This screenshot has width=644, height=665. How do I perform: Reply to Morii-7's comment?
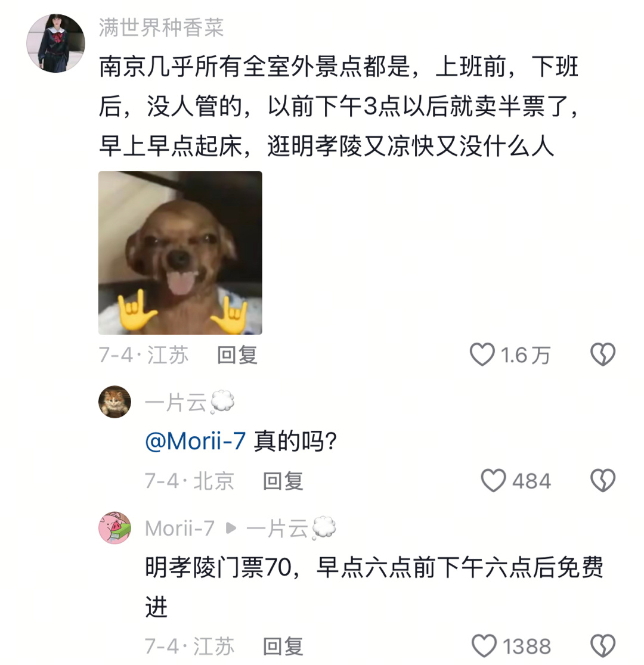click(283, 647)
